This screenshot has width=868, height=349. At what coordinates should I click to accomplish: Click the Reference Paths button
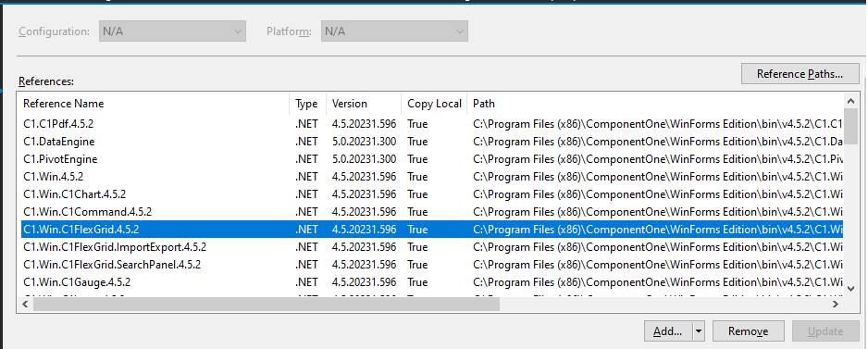click(800, 74)
